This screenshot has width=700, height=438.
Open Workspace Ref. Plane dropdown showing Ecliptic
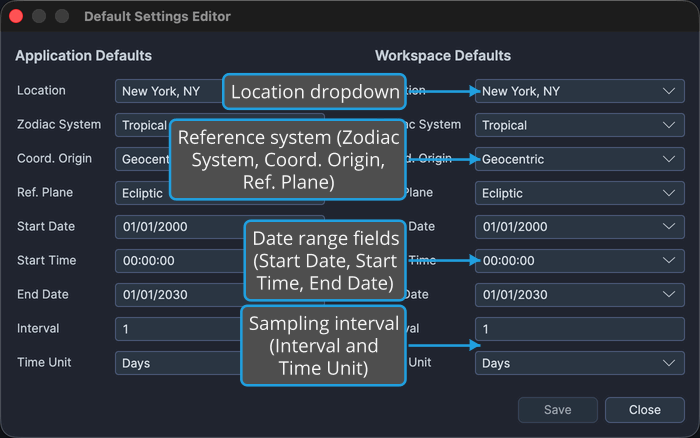click(x=579, y=193)
